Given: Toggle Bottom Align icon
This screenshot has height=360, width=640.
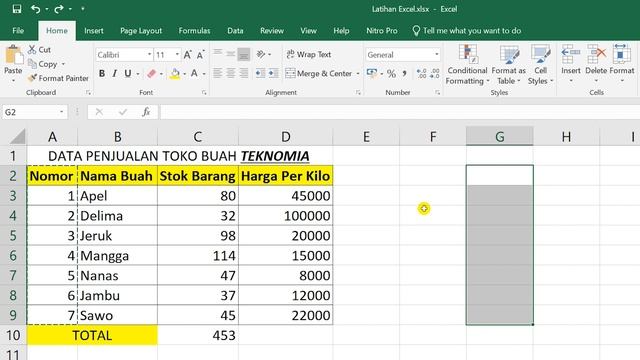Looking at the screenshot, I should click(244, 54).
